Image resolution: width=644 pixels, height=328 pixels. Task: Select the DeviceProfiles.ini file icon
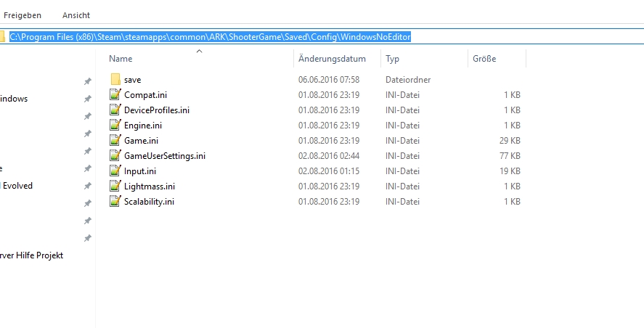[x=115, y=110]
